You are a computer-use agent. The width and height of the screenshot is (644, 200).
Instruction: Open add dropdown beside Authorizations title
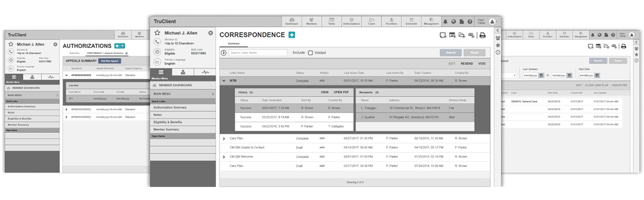[122, 46]
